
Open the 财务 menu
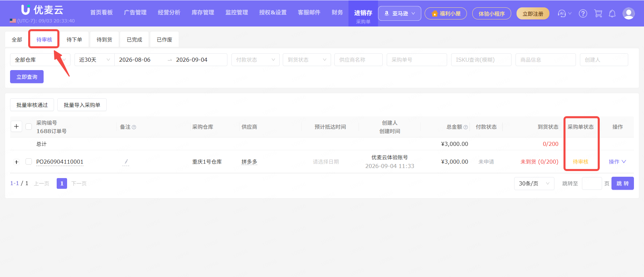(x=337, y=12)
